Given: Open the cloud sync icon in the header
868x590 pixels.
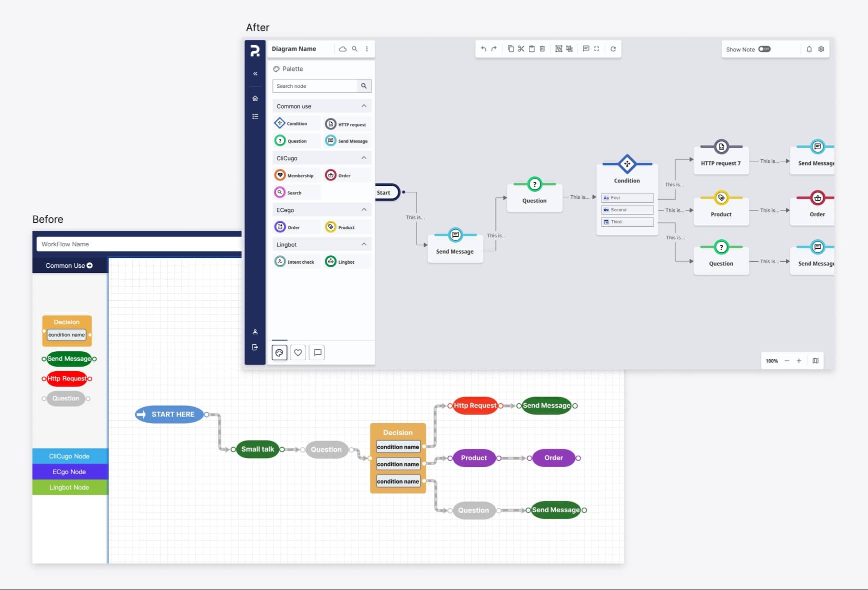Looking at the screenshot, I should 342,48.
